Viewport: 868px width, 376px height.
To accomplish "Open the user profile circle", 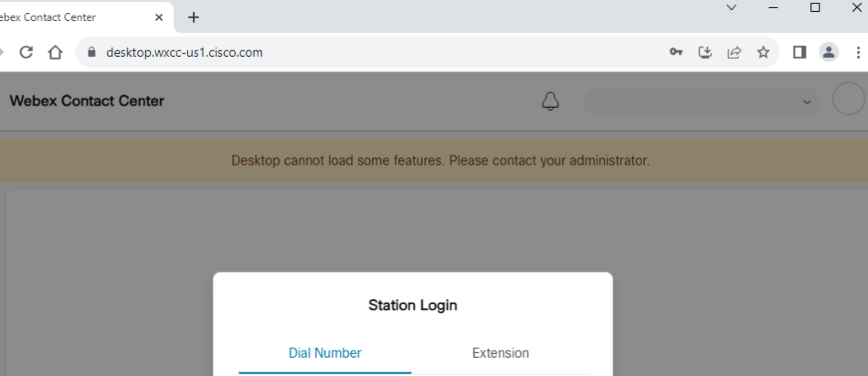I will point(849,99).
